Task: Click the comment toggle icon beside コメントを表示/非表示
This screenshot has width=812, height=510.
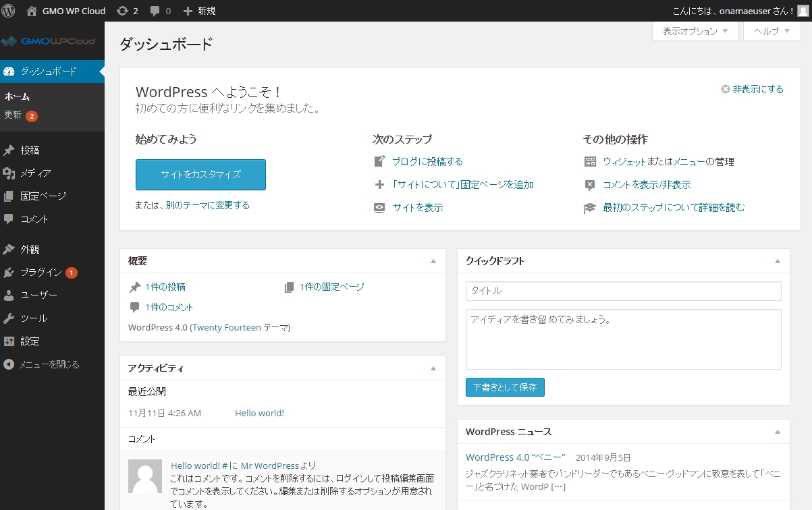Action: [x=590, y=185]
